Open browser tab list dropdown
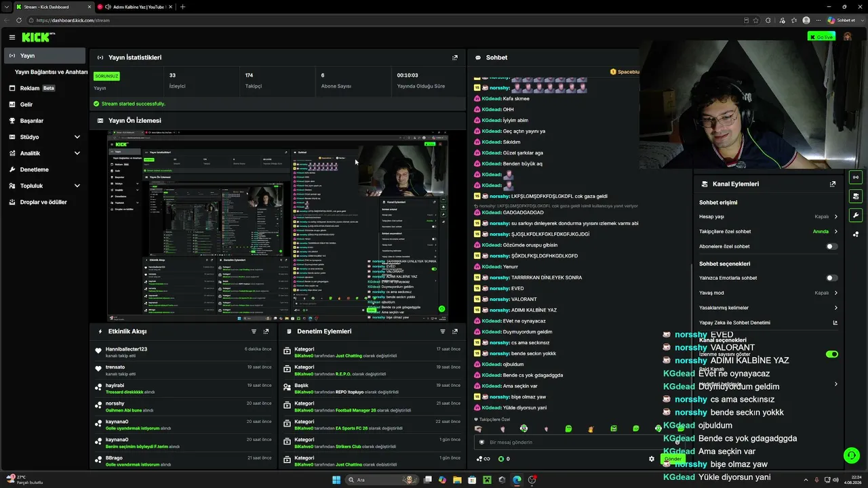 pyautogui.click(x=7, y=7)
